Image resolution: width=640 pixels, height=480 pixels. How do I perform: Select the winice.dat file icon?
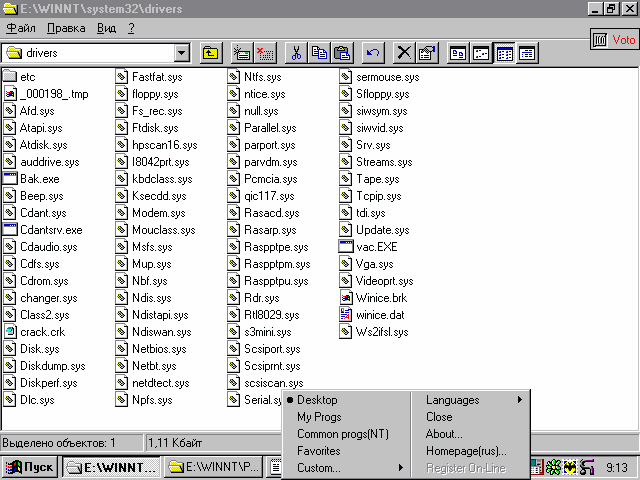[346, 315]
